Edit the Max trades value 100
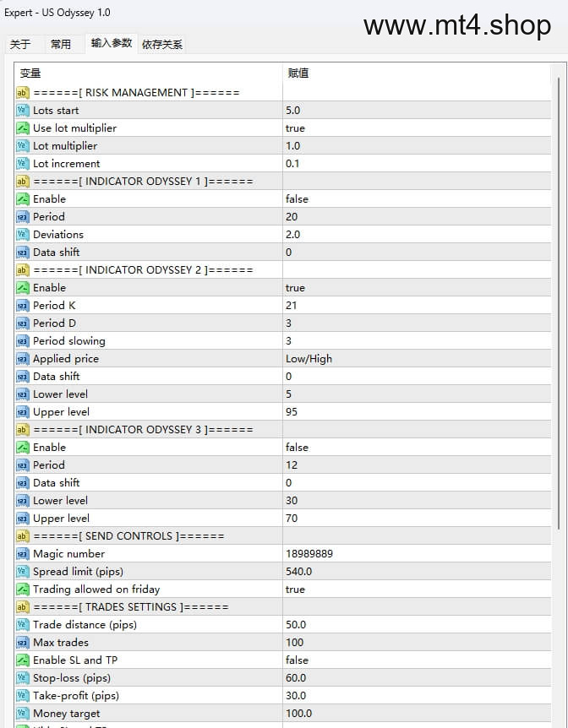 pos(417,643)
